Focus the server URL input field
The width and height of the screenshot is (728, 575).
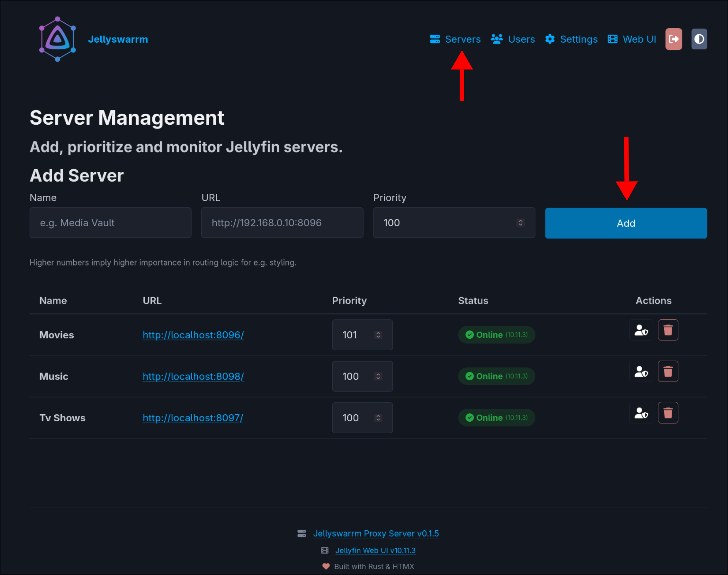pyautogui.click(x=282, y=223)
